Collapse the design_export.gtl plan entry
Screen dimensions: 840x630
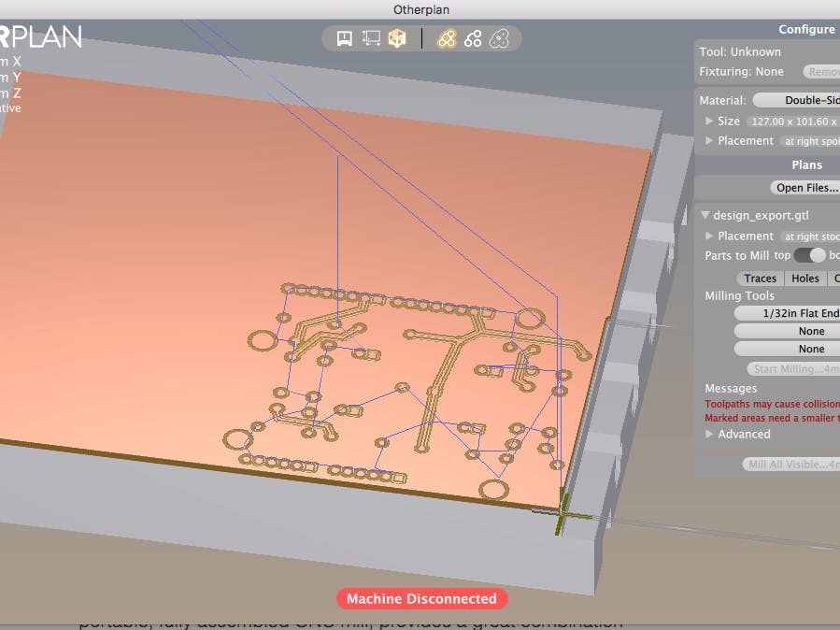(705, 214)
